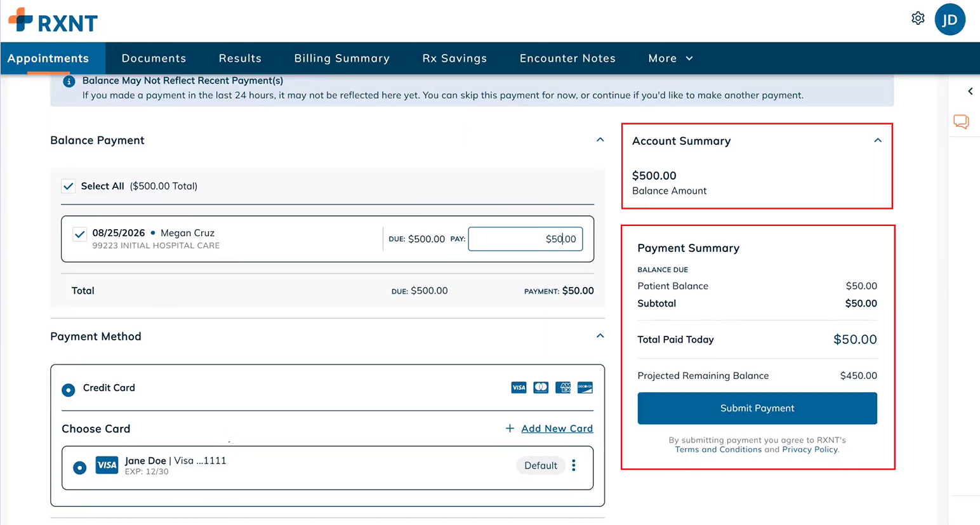Screen dimensions: 980x525
Task: Select the Jane Doe Visa card radio
Action: [79, 468]
